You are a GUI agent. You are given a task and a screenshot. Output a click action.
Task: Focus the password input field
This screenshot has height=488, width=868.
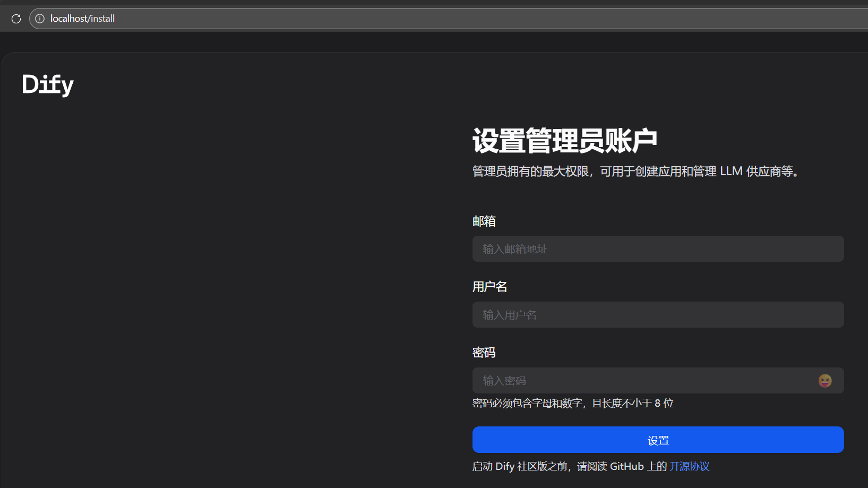[658, 380]
